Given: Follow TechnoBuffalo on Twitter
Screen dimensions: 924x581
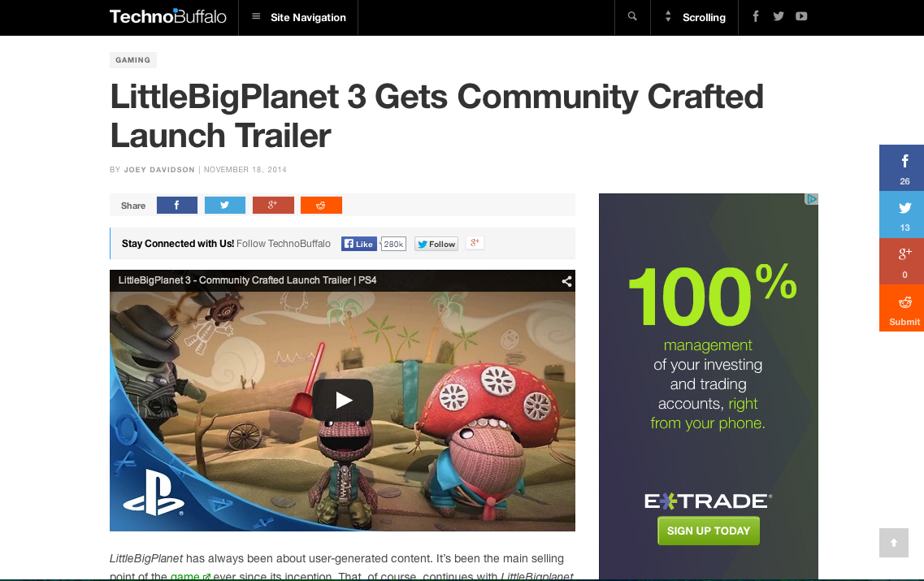Looking at the screenshot, I should coord(436,244).
